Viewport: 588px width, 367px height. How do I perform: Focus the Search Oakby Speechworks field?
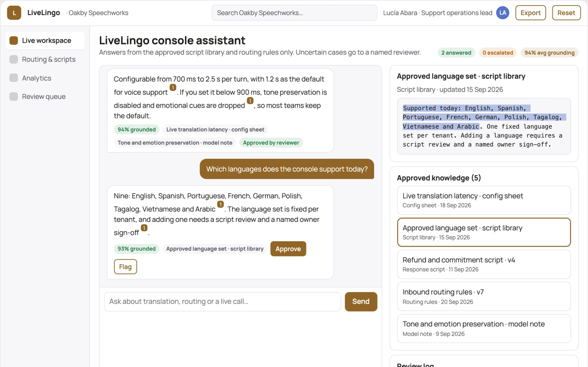click(x=294, y=13)
